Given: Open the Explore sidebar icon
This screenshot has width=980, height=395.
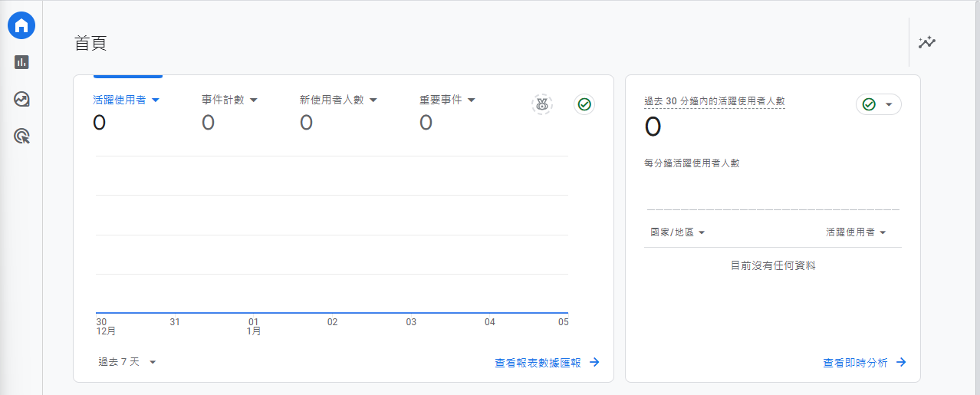Looking at the screenshot, I should pyautogui.click(x=21, y=99).
